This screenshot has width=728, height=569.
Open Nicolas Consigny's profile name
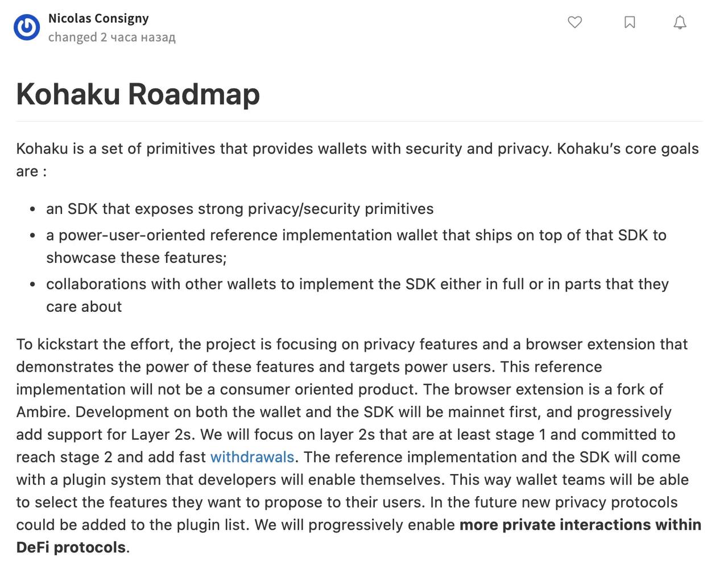tap(98, 18)
